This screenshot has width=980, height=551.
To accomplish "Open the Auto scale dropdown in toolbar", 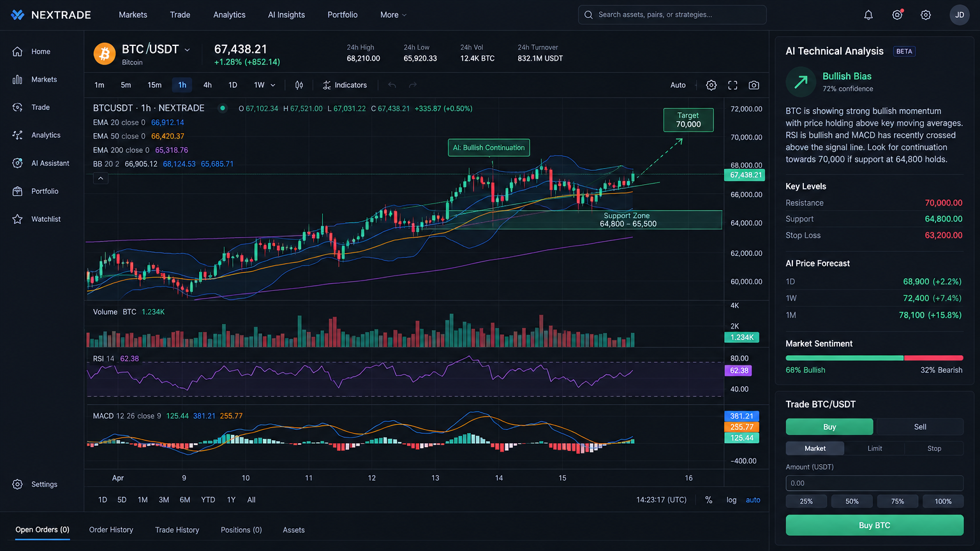I will 678,85.
